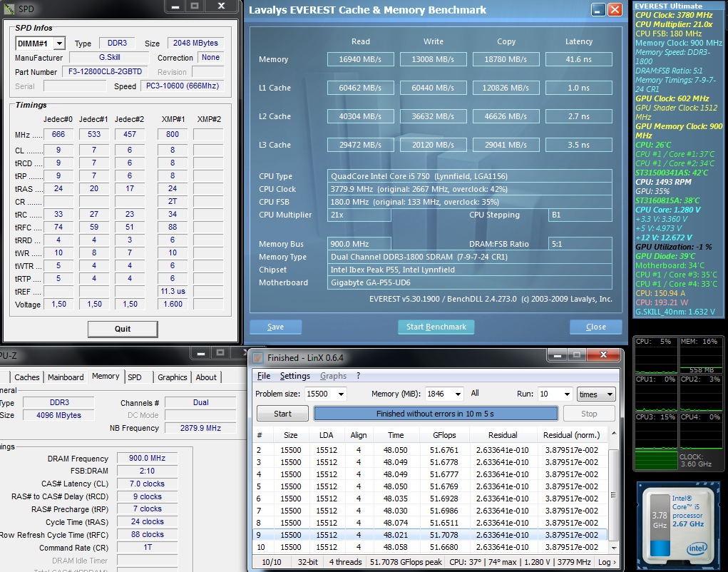The width and height of the screenshot is (728, 572).
Task: Click the NB Frequency 2879.9 MHz value
Action: pyautogui.click(x=200, y=428)
